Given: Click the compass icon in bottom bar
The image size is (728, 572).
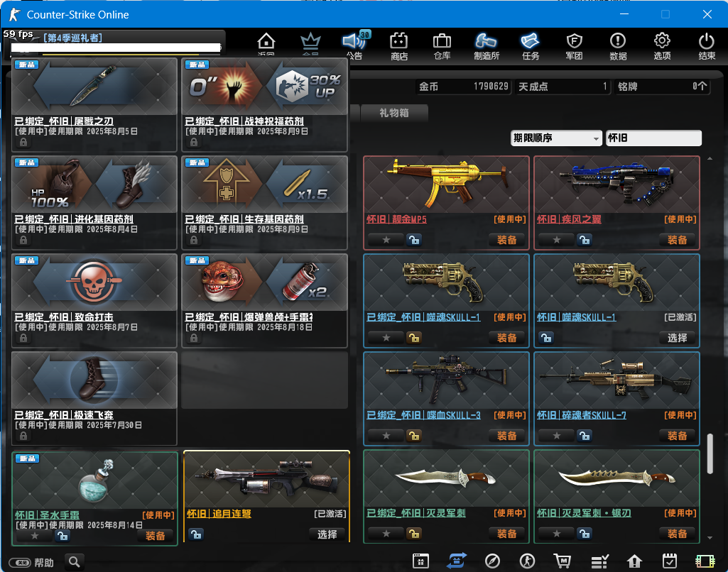Looking at the screenshot, I should (x=492, y=561).
